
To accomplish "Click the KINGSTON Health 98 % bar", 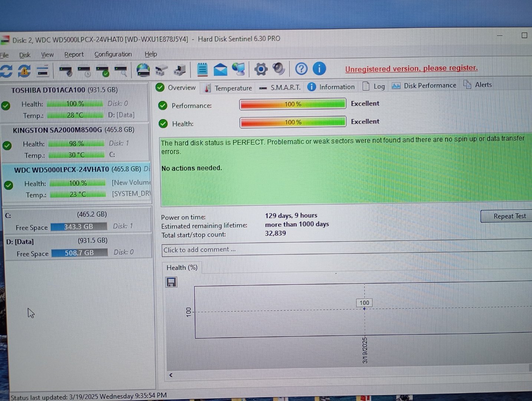I will (x=76, y=144).
